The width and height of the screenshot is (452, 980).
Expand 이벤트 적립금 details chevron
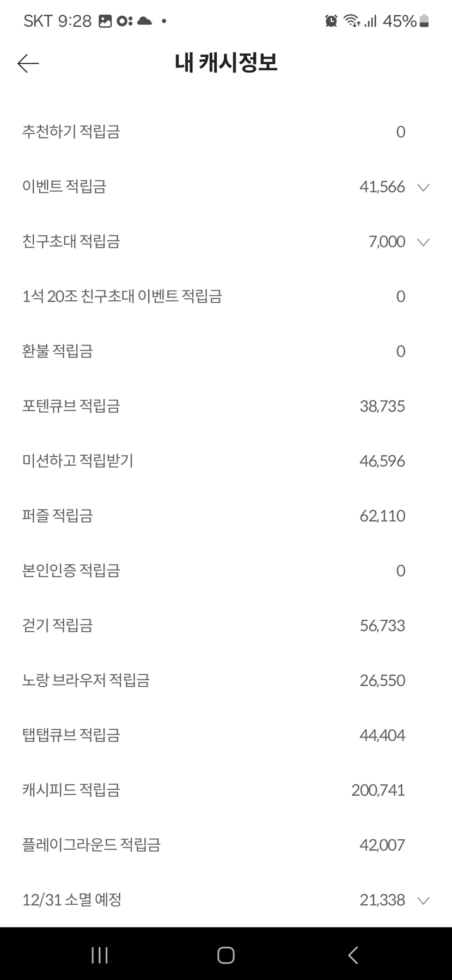(x=423, y=187)
